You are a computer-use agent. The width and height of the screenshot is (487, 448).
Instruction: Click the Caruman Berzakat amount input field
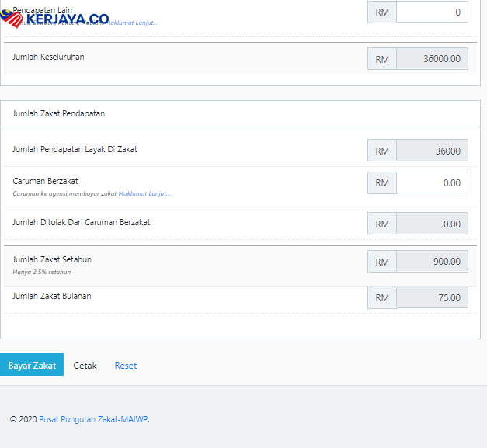click(x=432, y=182)
